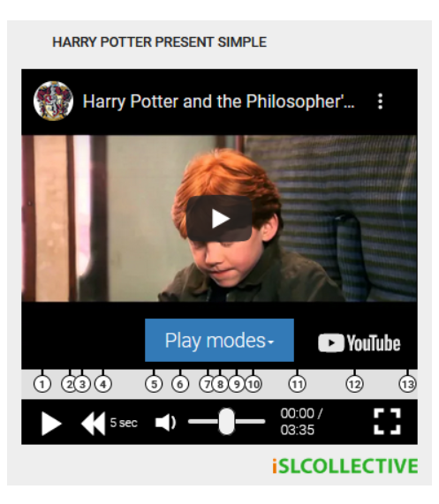Expand the Play modes dropdown
This screenshot has width=439, height=504.
219,341
